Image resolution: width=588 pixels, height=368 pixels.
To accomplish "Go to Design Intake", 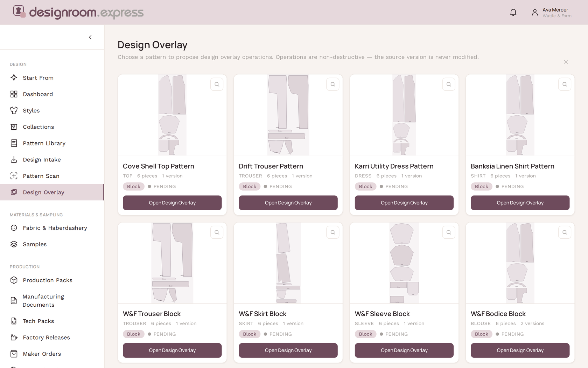I will coord(52,159).
